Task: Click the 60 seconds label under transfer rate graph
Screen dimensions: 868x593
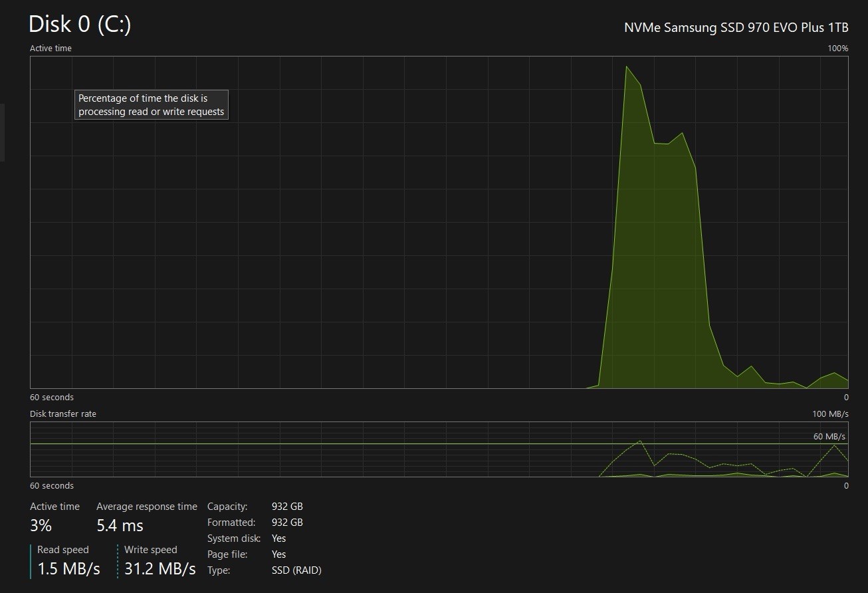Action: (x=52, y=486)
